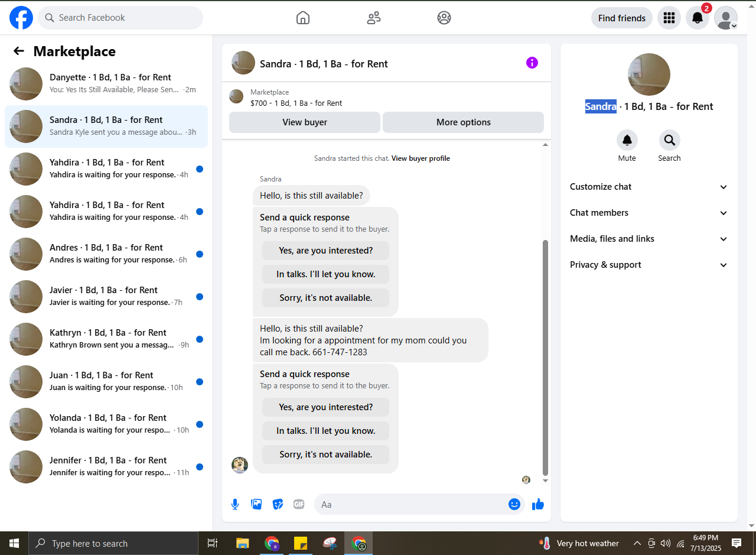Screen dimensions: 756x555
Task: Mute the chat with the bell icon
Action: click(x=627, y=140)
